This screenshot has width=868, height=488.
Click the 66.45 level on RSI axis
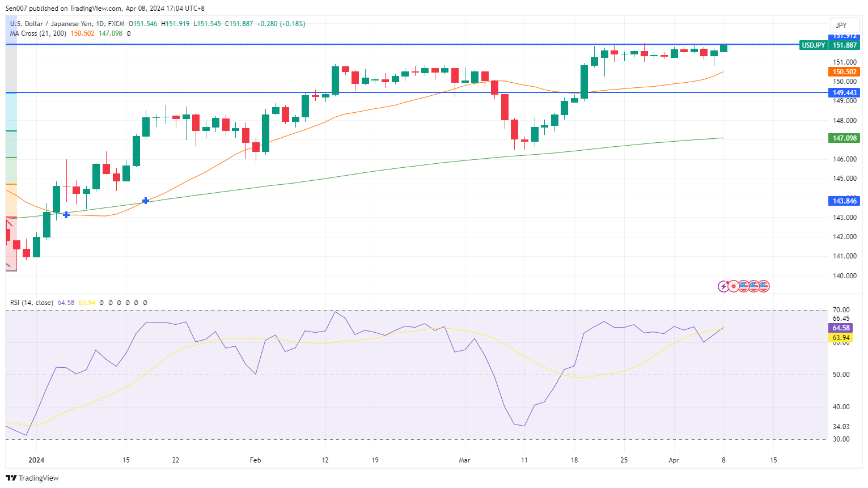(x=841, y=319)
